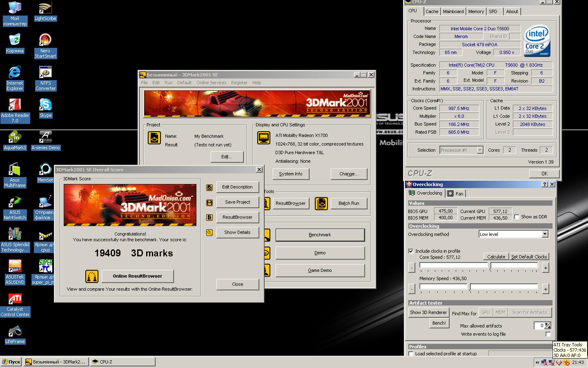Click the ResultBrowser icon in score dialog
This screenshot has width=588, height=368.
[x=209, y=218]
